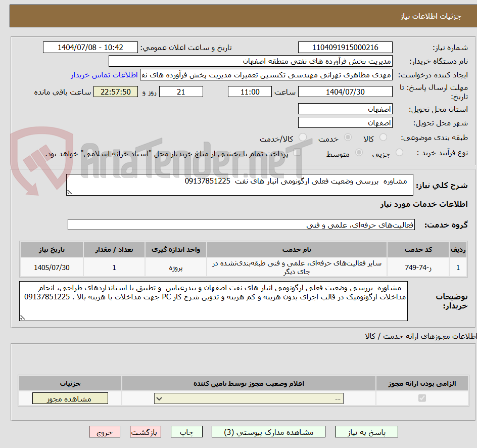Click the مشاهده مجوز button
The width and height of the screenshot is (477, 448).
pyautogui.click(x=70, y=398)
